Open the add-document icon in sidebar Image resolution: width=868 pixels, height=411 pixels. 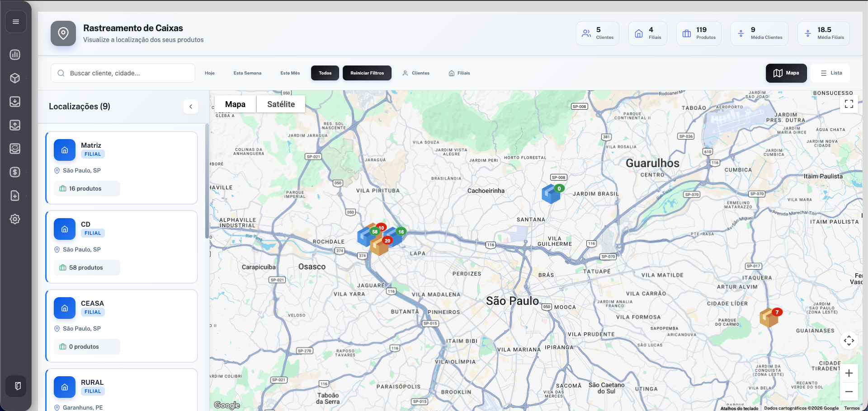coord(15,196)
